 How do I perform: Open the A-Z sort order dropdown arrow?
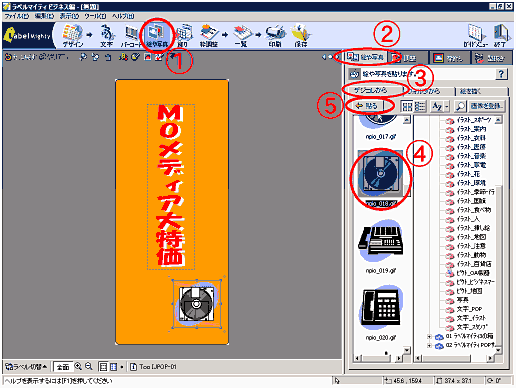(447, 106)
